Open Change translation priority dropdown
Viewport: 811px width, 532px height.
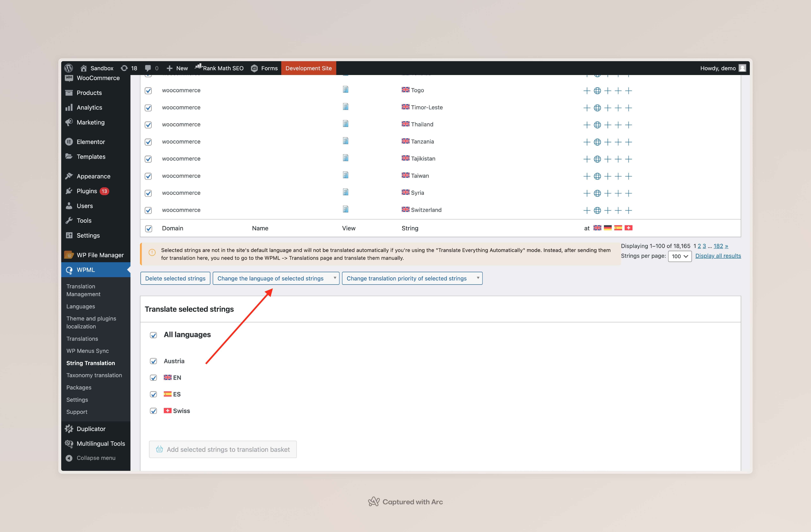pos(412,278)
